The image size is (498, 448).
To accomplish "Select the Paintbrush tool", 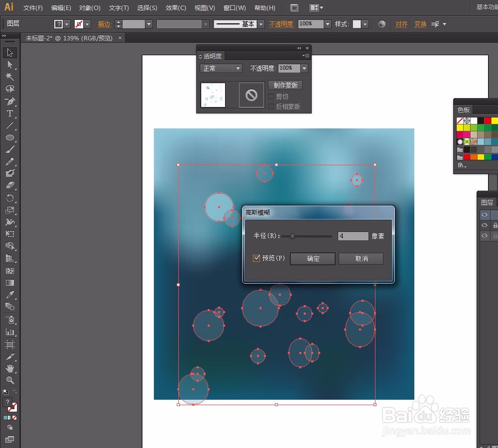I will tap(10, 149).
